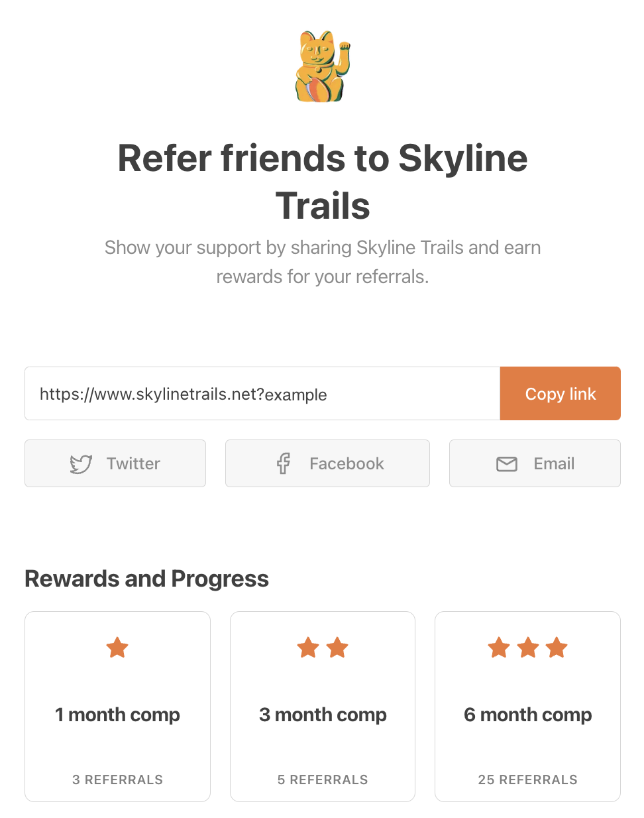Click the left star on the 3 month comp card
Image resolution: width=644 pixels, height=818 pixels.
(x=307, y=648)
